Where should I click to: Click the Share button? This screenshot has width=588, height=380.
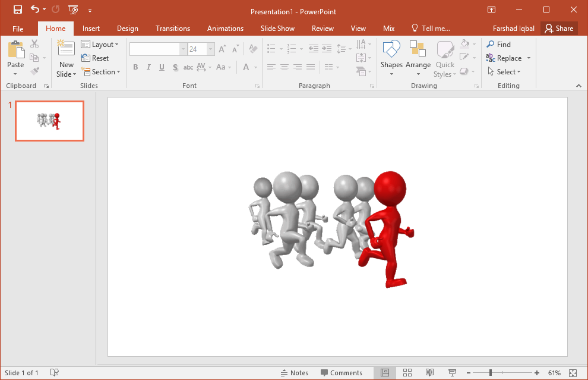pos(559,29)
